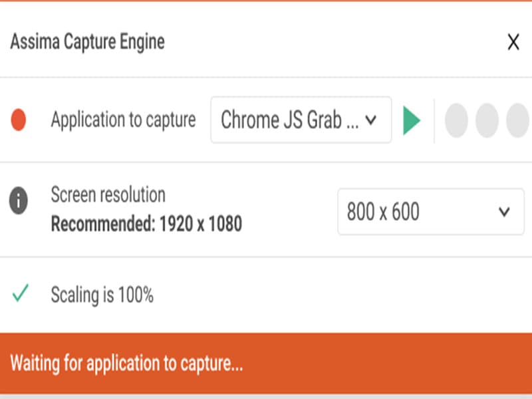Click the first gray circle button
The height and width of the screenshot is (399, 532).
456,121
